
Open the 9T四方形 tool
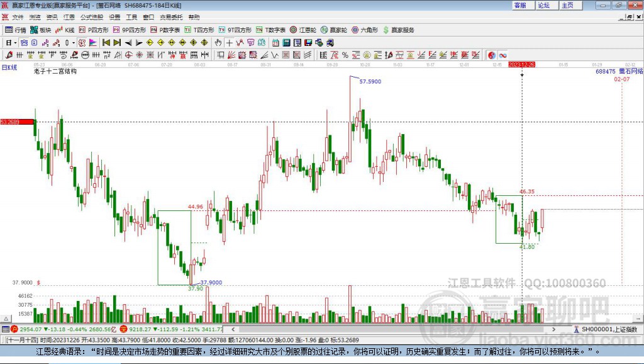pyautogui.click(x=235, y=30)
